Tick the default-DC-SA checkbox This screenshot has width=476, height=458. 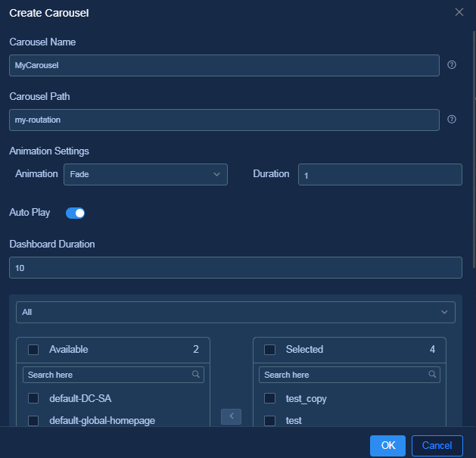33,398
